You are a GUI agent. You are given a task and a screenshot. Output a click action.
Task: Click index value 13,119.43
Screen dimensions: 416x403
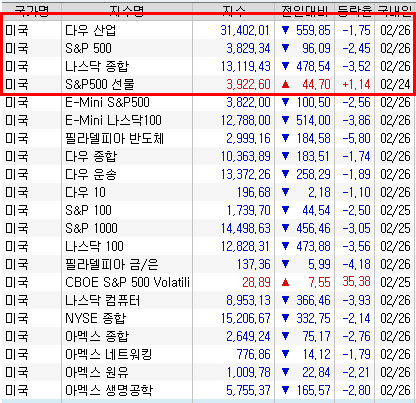tap(246, 66)
